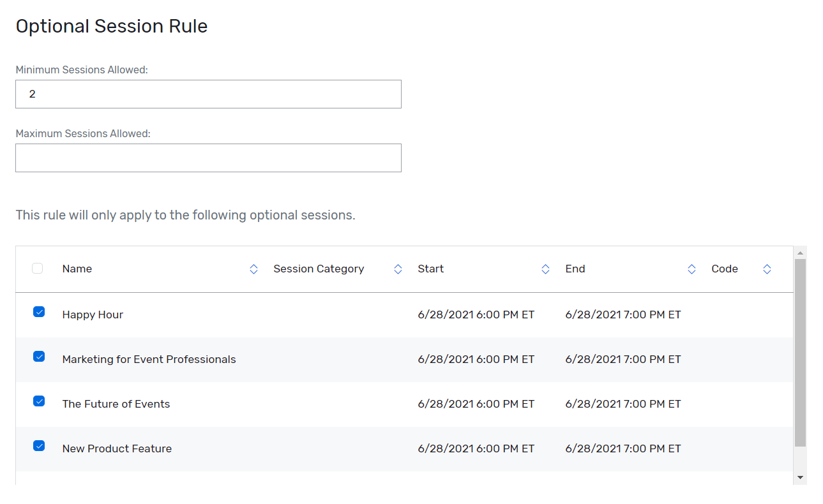Click the Happy Hour session name

pos(93,315)
